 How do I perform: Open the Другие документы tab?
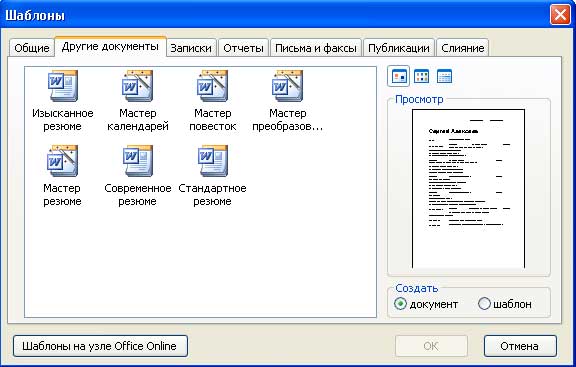[x=110, y=47]
